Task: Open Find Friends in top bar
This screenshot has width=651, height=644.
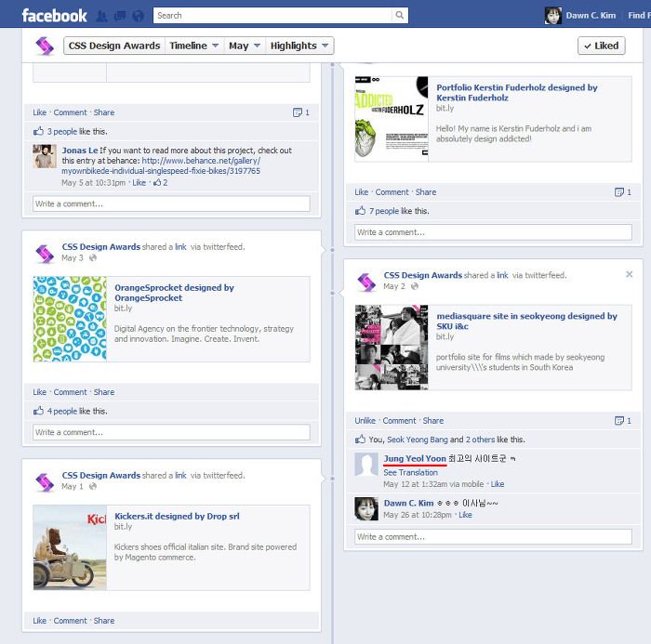Action: click(639, 16)
